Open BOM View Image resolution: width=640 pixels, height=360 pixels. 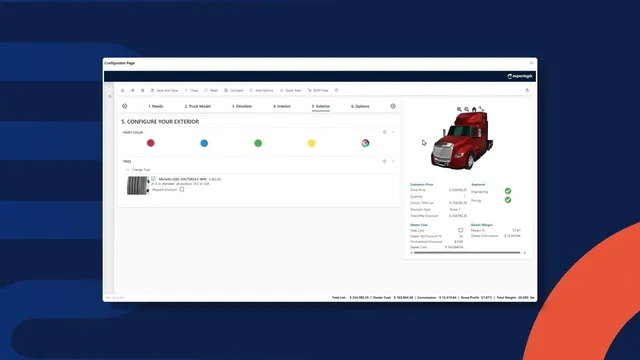tap(318, 91)
